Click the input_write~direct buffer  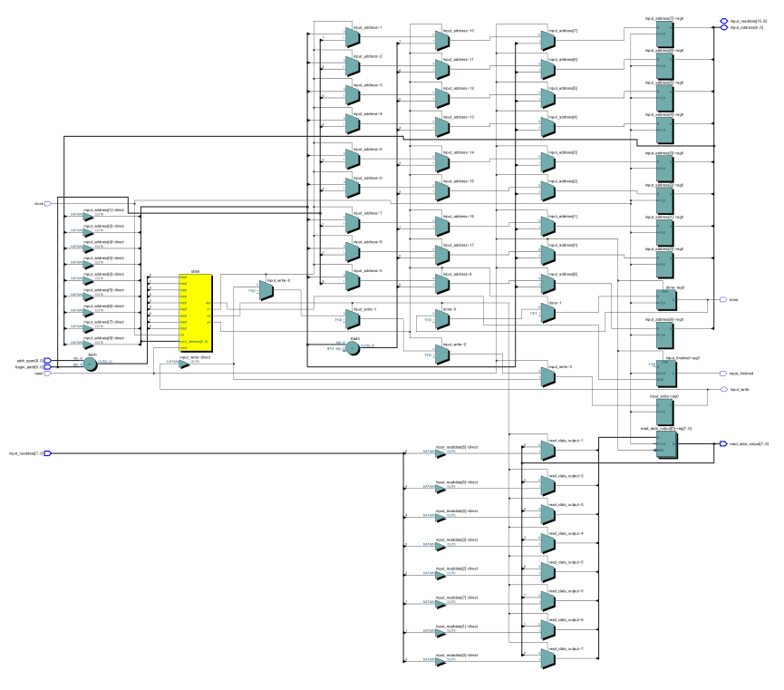(185, 364)
